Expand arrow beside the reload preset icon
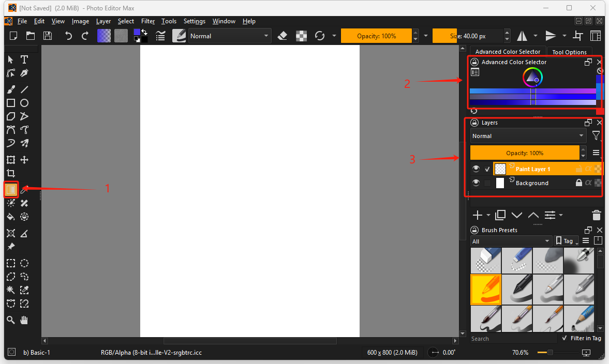The image size is (609, 364). click(334, 36)
